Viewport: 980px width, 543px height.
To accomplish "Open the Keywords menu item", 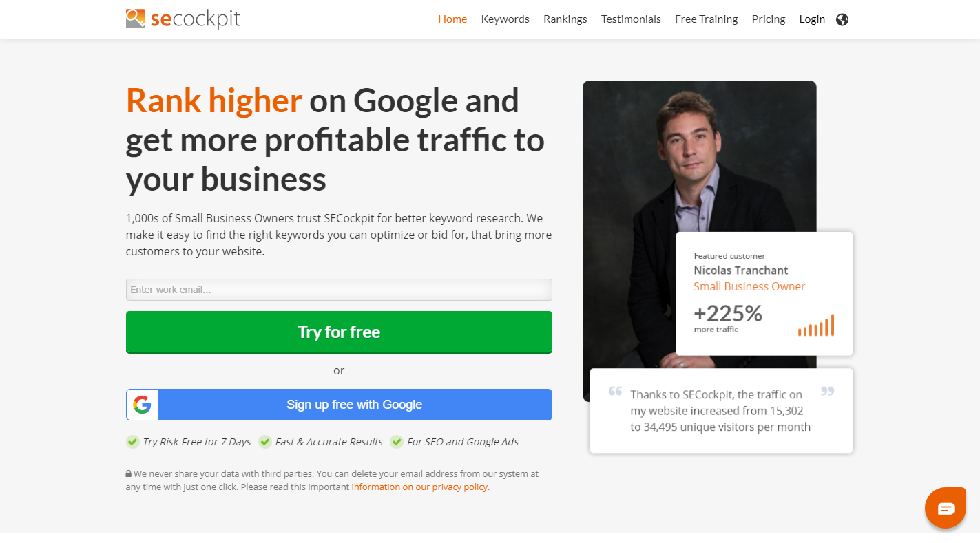I will (x=505, y=19).
